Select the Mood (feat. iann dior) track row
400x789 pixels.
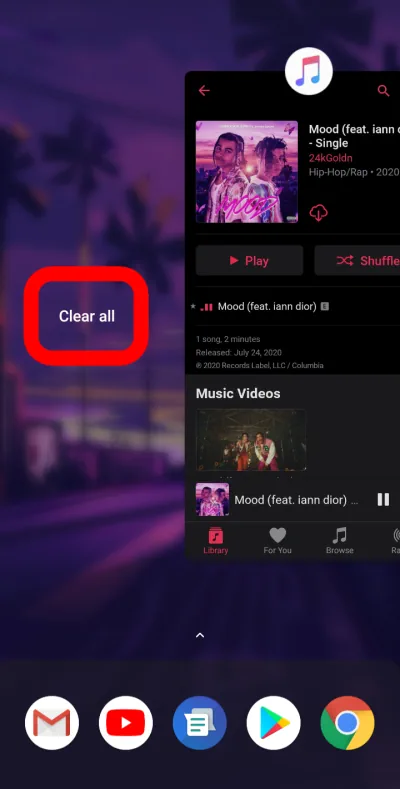click(293, 306)
